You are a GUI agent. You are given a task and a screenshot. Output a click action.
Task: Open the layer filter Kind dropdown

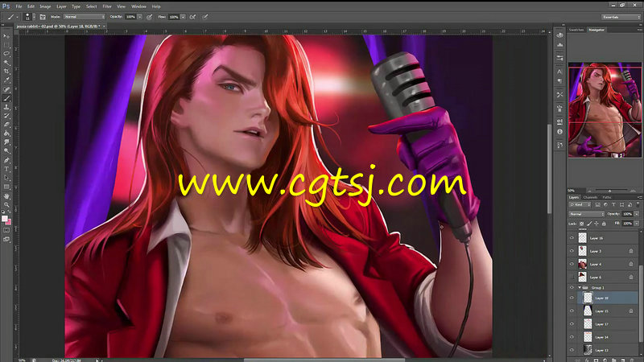(x=580, y=204)
